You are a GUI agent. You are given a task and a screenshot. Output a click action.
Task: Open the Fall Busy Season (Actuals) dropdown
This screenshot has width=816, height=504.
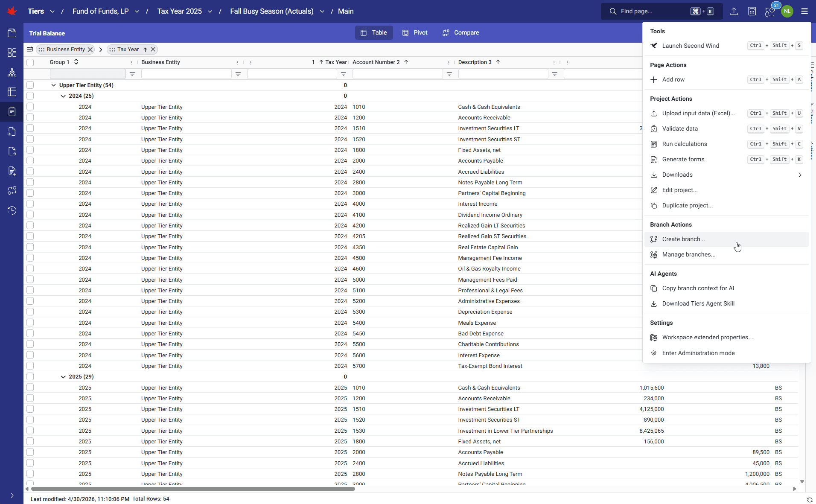point(322,12)
